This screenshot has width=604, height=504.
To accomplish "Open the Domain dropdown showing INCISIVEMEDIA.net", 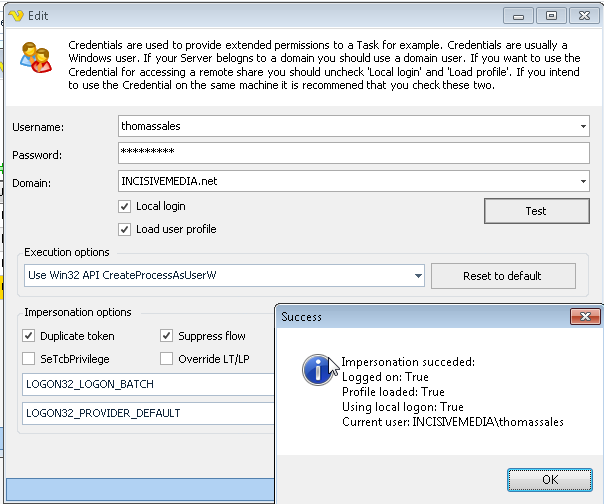I will tap(583, 182).
